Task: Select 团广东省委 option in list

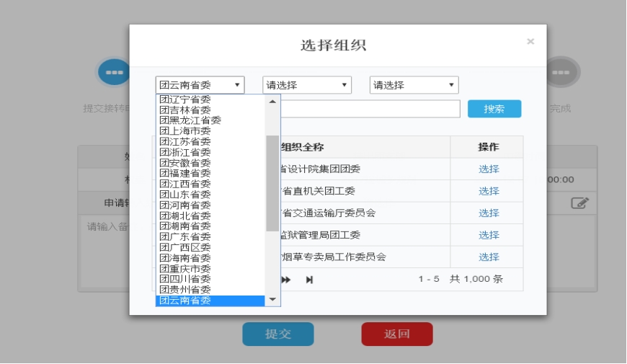Action: pos(185,236)
